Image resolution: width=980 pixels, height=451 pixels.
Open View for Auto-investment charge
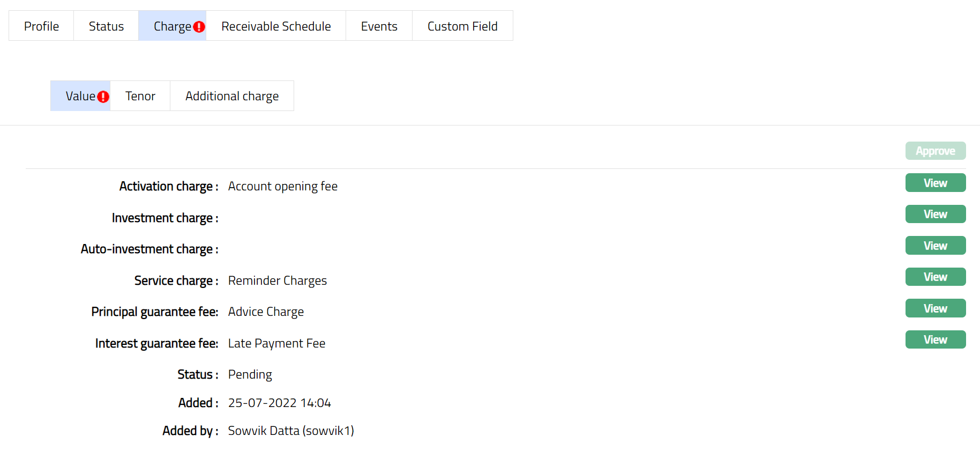935,246
